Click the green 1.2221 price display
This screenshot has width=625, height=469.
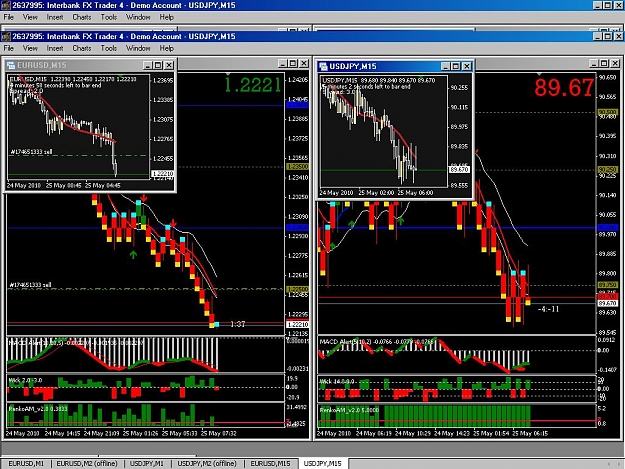pos(253,85)
